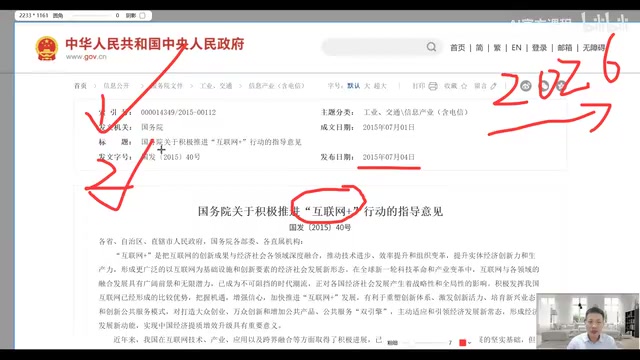The image size is (640, 360).
Task: Open the 登录 login link
Action: pyautogui.click(x=539, y=48)
